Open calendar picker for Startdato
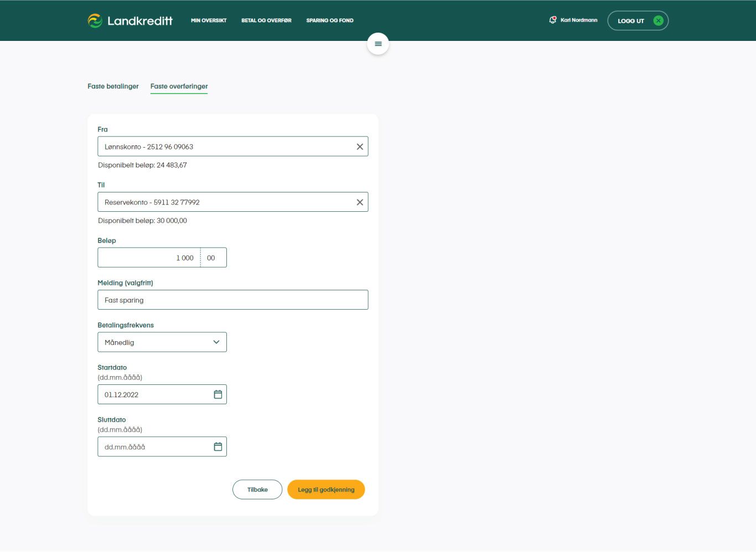756x553 pixels. 218,394
